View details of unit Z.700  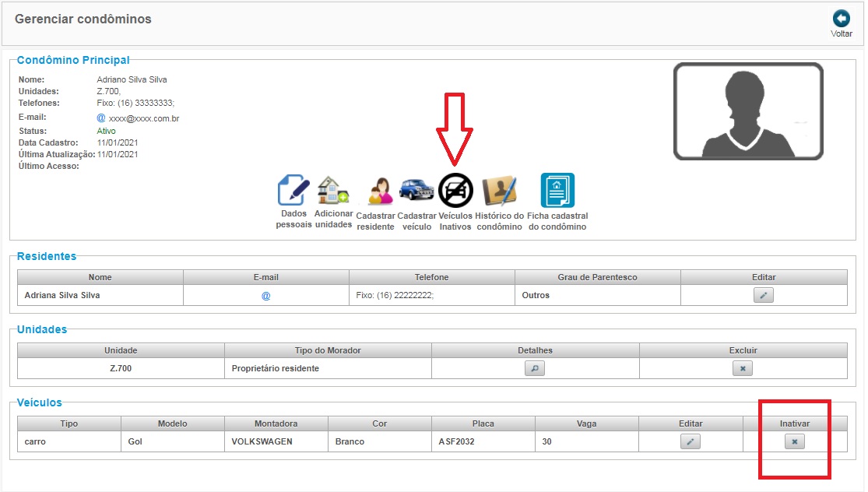point(535,368)
